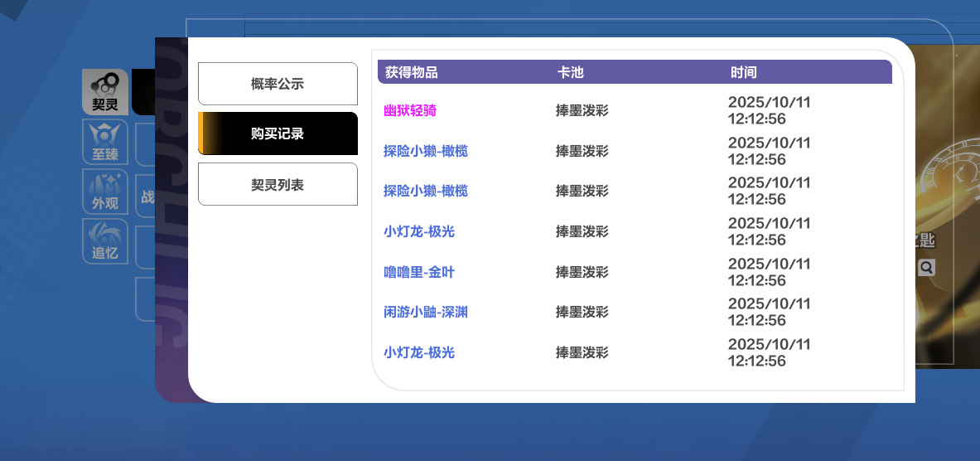The height and width of the screenshot is (461, 980).
Task: Click the 追忆 sidebar icon
Action: (105, 241)
